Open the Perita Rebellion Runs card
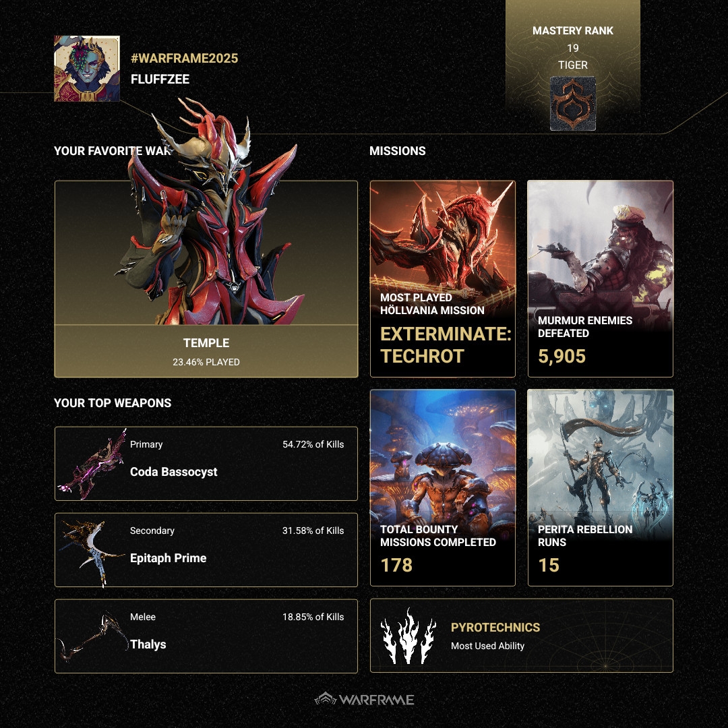Viewport: 728px width, 728px height. [601, 487]
